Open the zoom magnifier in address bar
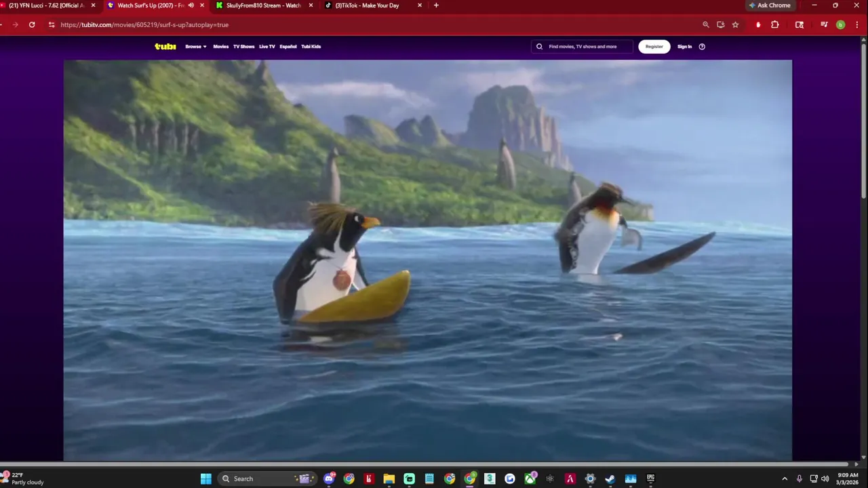 pos(706,24)
